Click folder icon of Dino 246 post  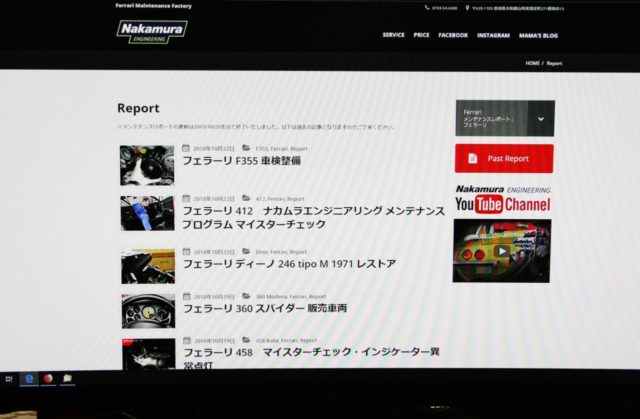point(246,251)
